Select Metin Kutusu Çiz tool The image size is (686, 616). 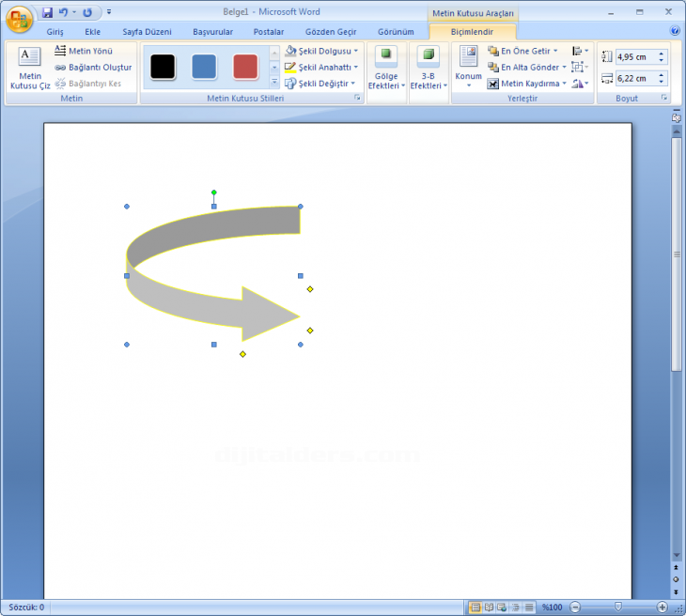[x=30, y=69]
